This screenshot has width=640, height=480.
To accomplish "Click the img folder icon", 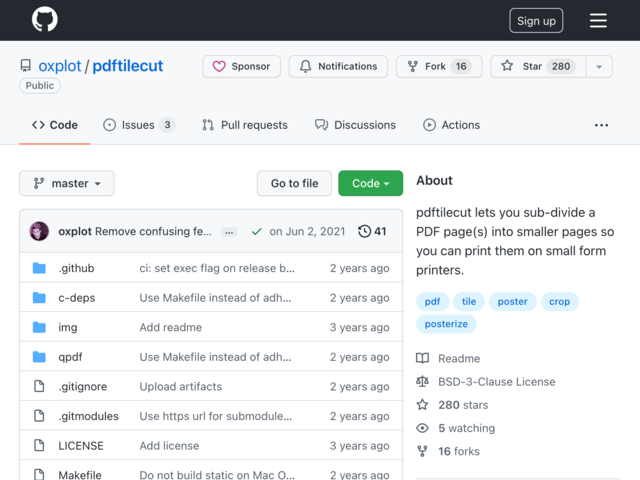I will 39,327.
